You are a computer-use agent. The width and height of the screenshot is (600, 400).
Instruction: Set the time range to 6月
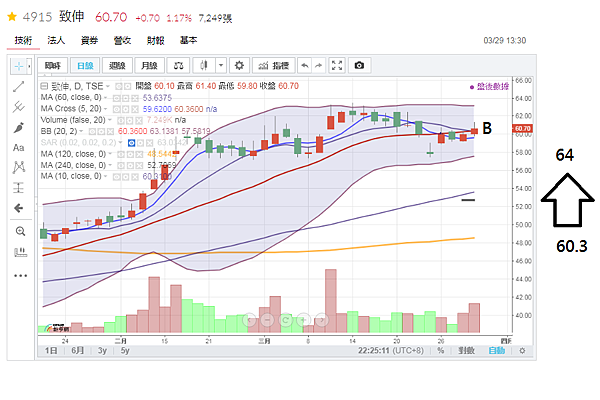click(77, 351)
